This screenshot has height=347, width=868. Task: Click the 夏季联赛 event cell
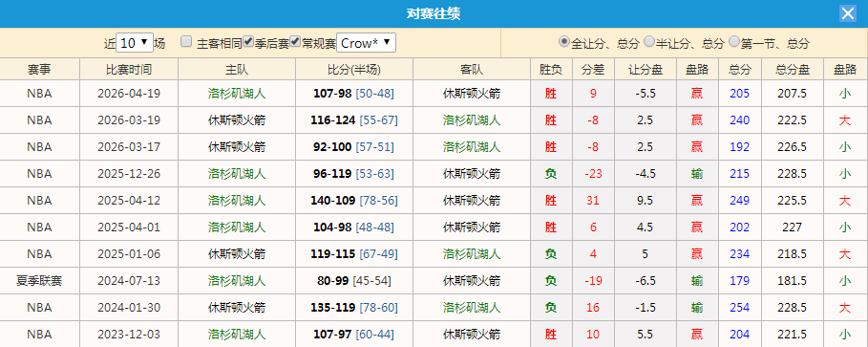click(x=39, y=280)
